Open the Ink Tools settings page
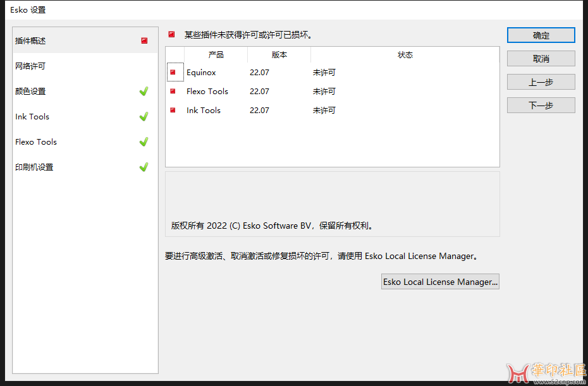 (x=85, y=116)
